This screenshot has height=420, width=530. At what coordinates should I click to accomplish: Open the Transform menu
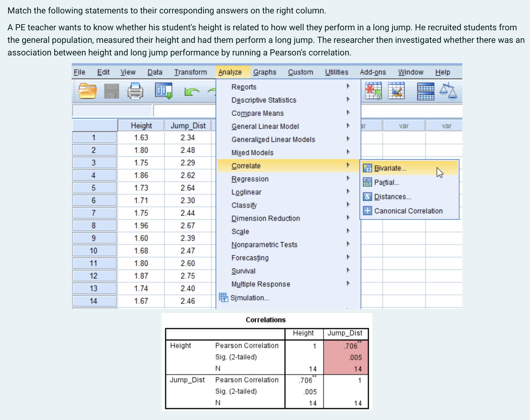coord(190,72)
